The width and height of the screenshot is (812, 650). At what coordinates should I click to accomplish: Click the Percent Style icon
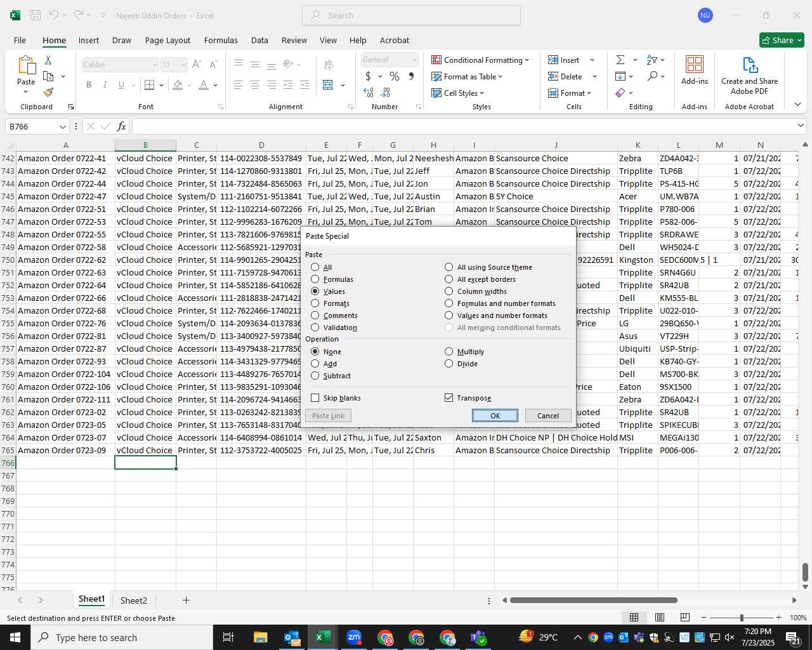tap(395, 76)
